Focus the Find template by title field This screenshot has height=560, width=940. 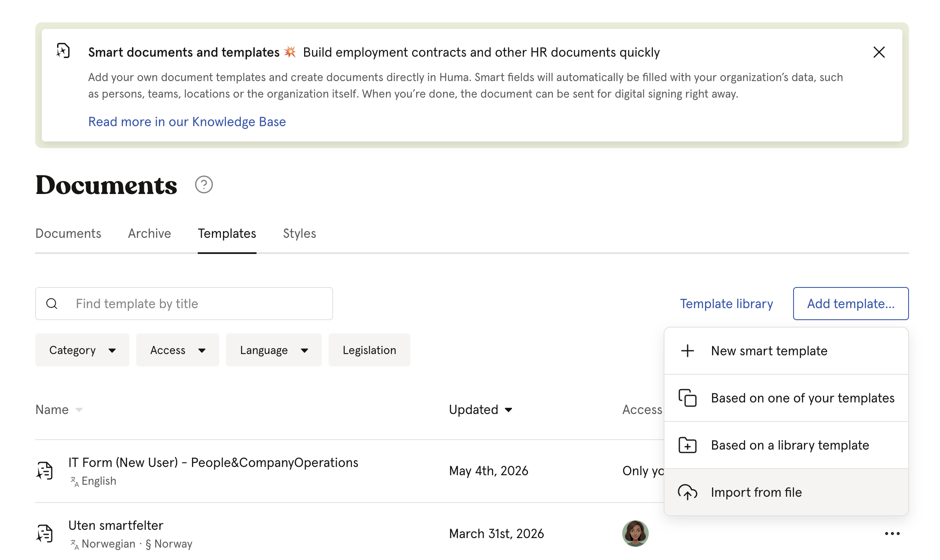click(x=184, y=304)
